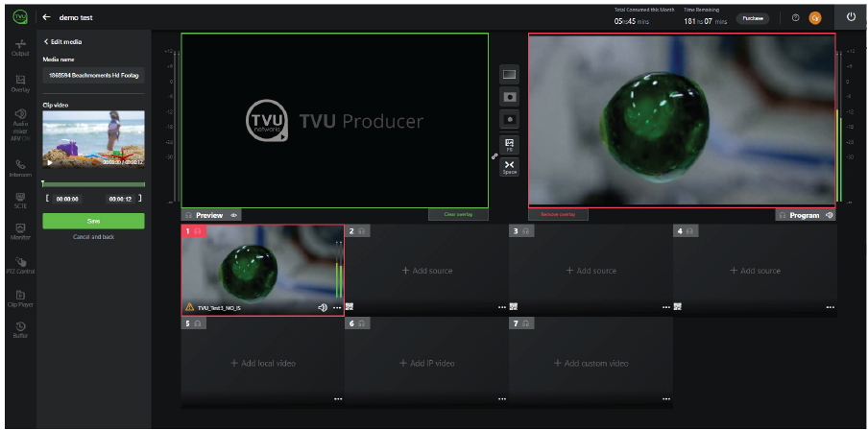
Task: Open more options on slot 7 custom video
Action: tap(666, 399)
